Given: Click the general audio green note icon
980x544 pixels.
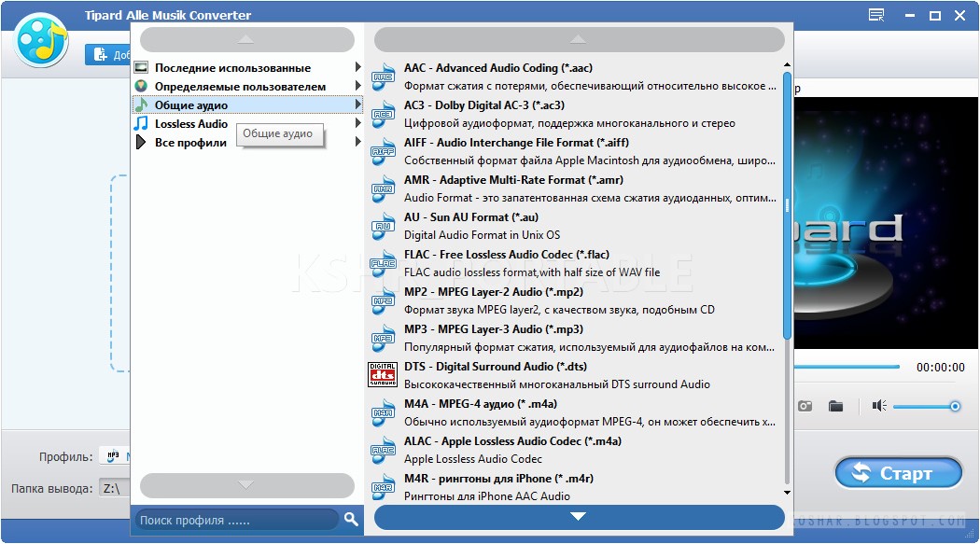Looking at the screenshot, I should click(x=141, y=105).
